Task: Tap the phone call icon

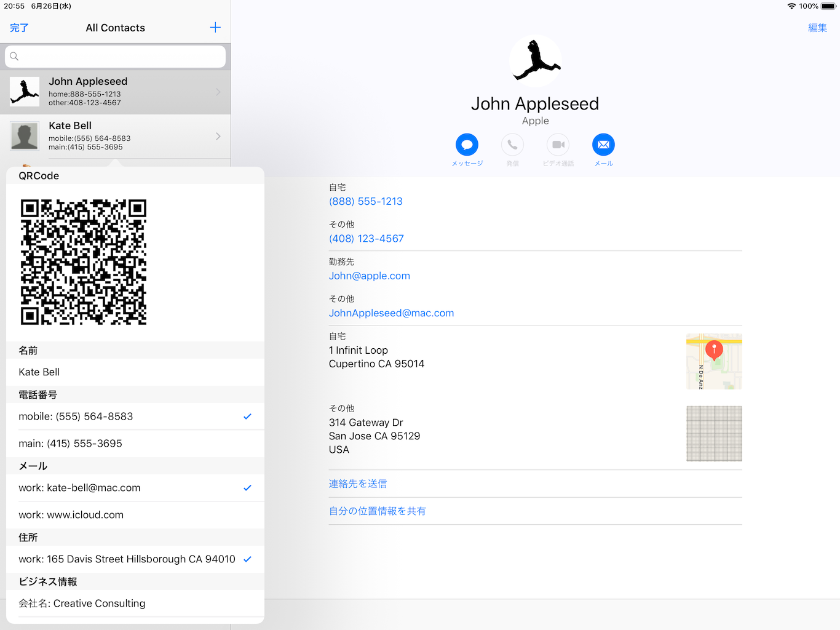Action: [512, 145]
